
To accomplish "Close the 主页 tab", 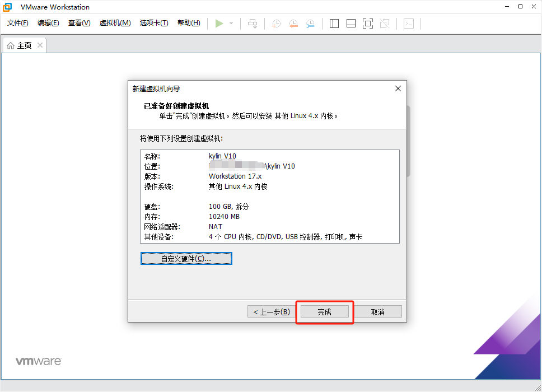I will (40, 45).
